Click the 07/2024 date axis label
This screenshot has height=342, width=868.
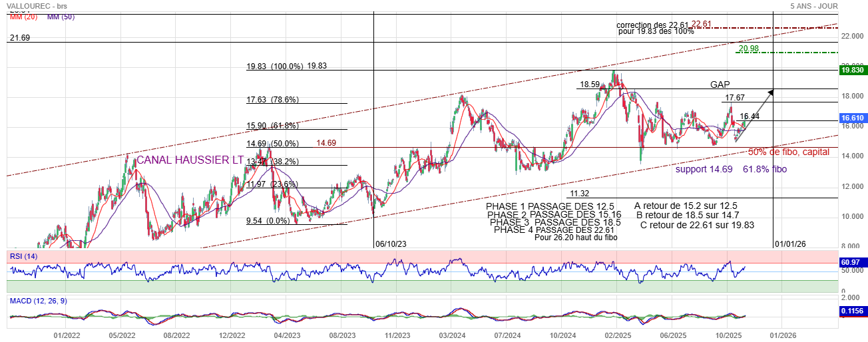(507, 335)
